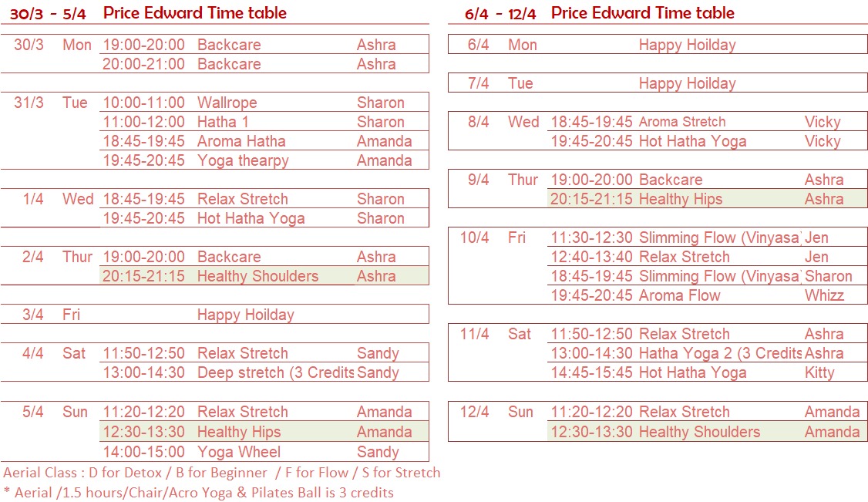Click instructor Kitty's name
This screenshot has width=868, height=502.
pyautogui.click(x=819, y=372)
